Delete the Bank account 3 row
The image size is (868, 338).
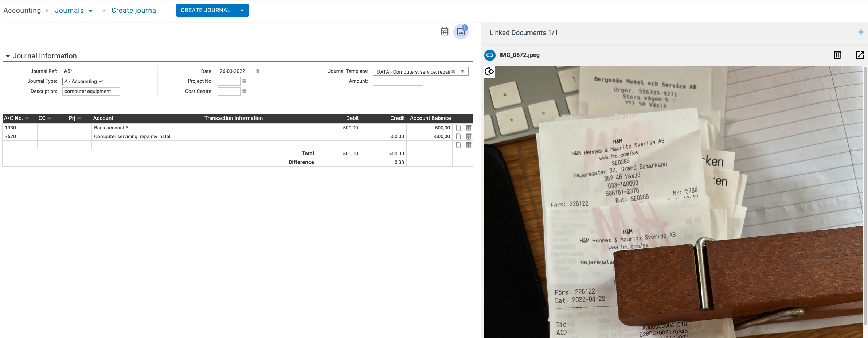[x=469, y=128]
